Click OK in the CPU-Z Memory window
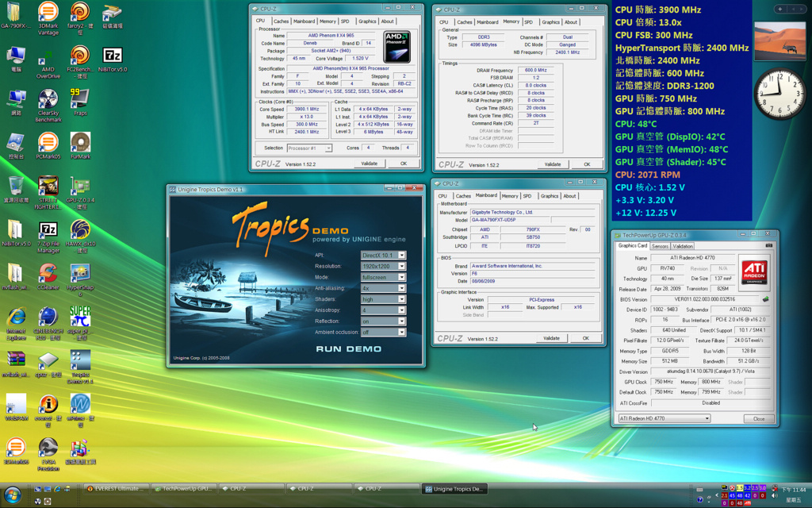Screen dimensions: 812x508 [587, 164]
